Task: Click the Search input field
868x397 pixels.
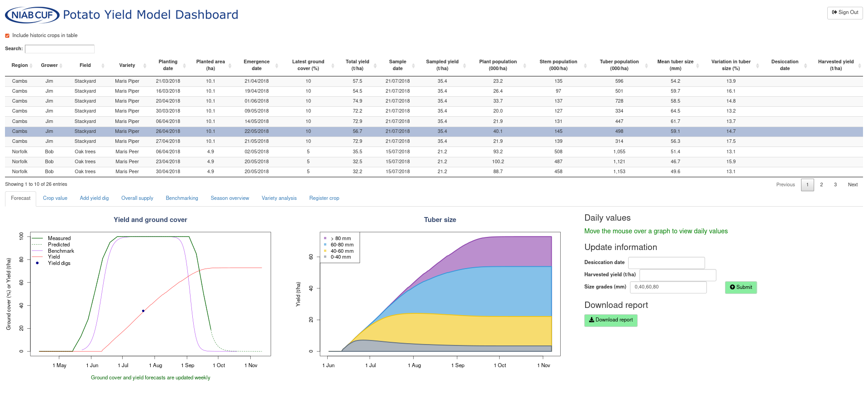Action: [x=59, y=49]
